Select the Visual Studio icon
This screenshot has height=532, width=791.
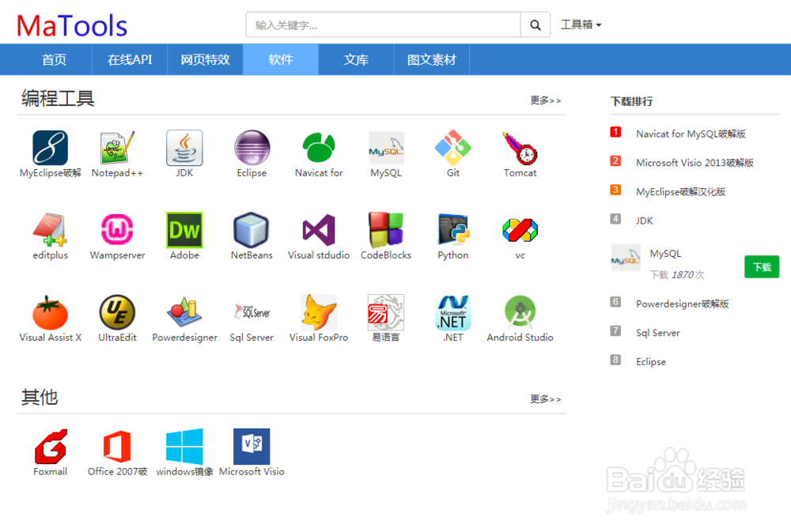pos(319,230)
